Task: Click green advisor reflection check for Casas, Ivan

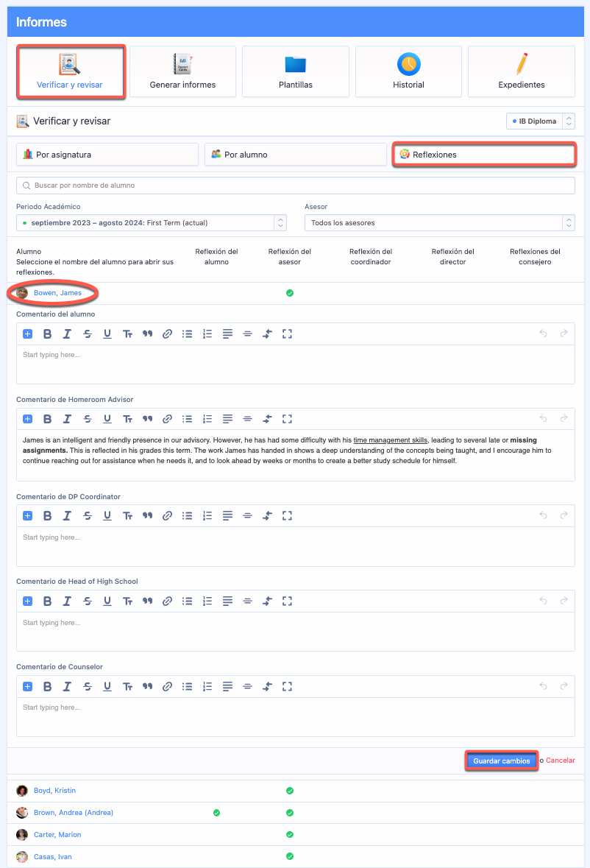Action: click(x=290, y=857)
